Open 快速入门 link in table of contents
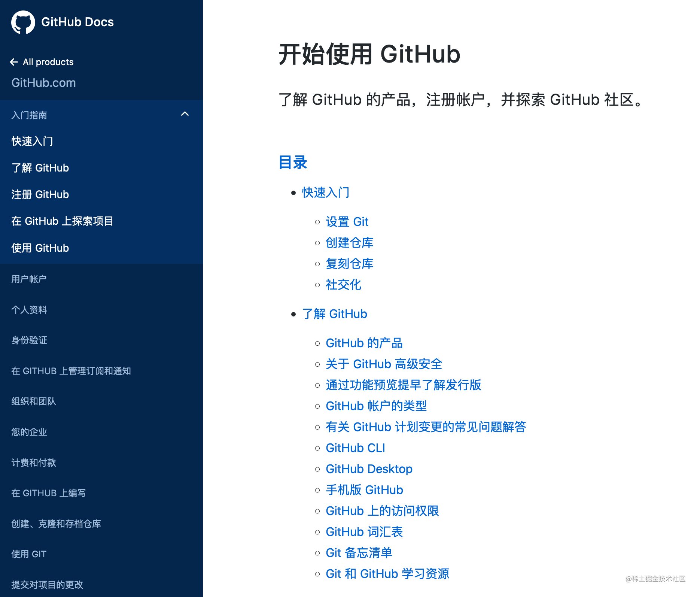 click(326, 193)
